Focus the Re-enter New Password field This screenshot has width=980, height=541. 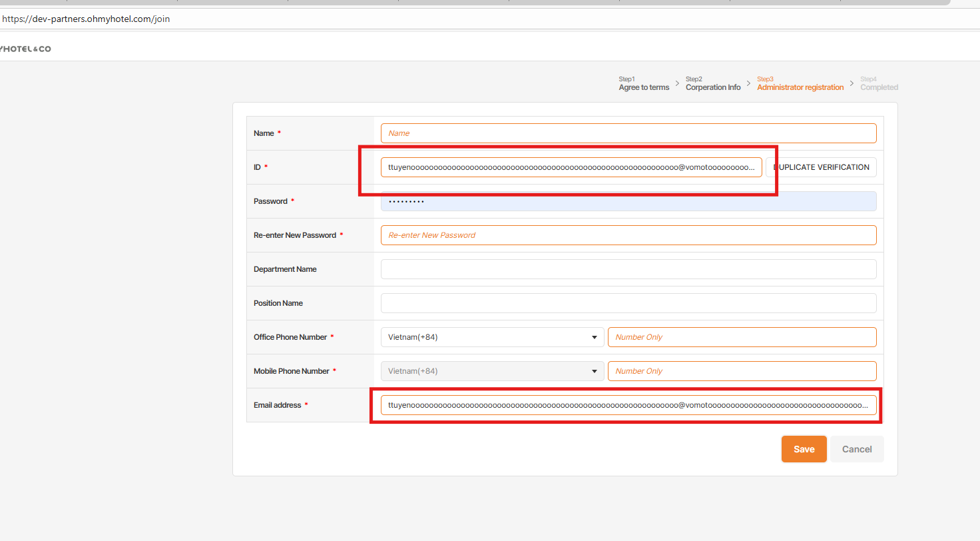628,235
